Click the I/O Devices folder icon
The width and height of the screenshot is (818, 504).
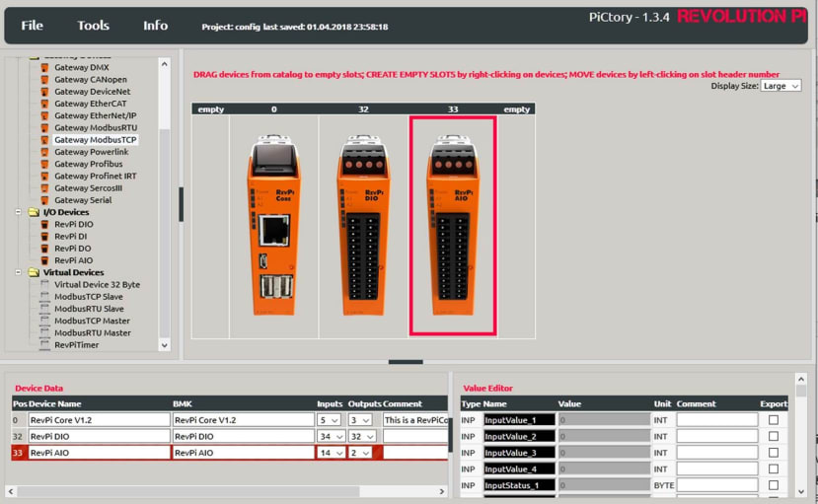point(34,212)
